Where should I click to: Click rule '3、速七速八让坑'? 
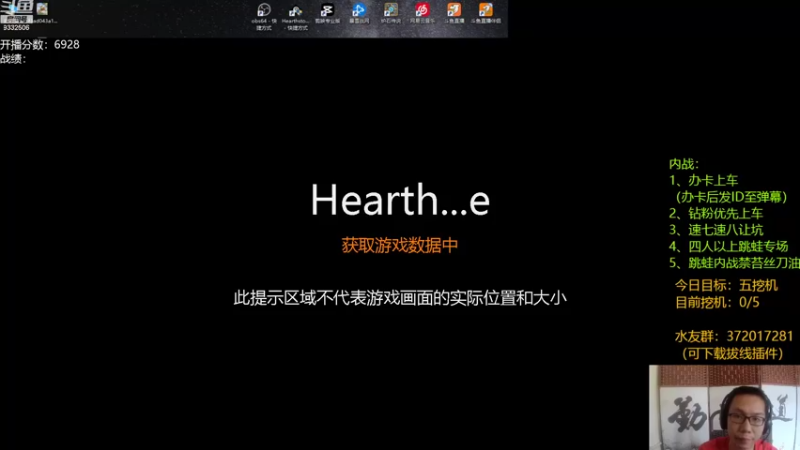(716, 230)
